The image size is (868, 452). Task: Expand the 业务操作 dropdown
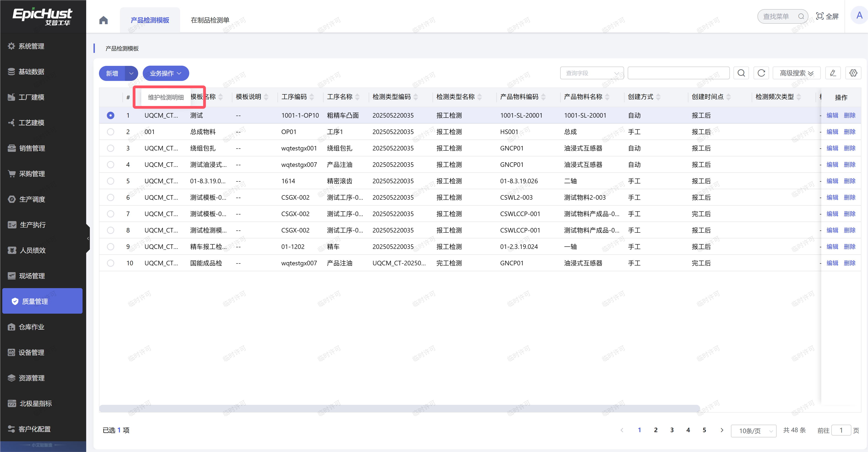point(166,73)
